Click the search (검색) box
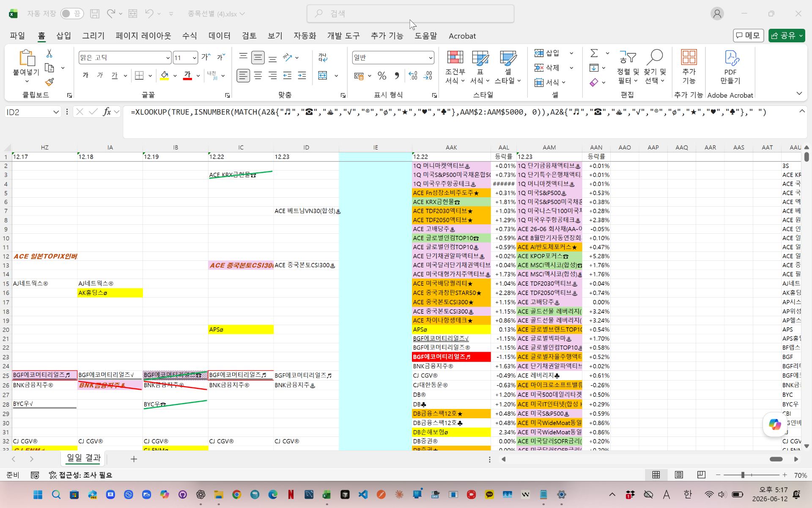The height and width of the screenshot is (508, 812). coord(410,14)
